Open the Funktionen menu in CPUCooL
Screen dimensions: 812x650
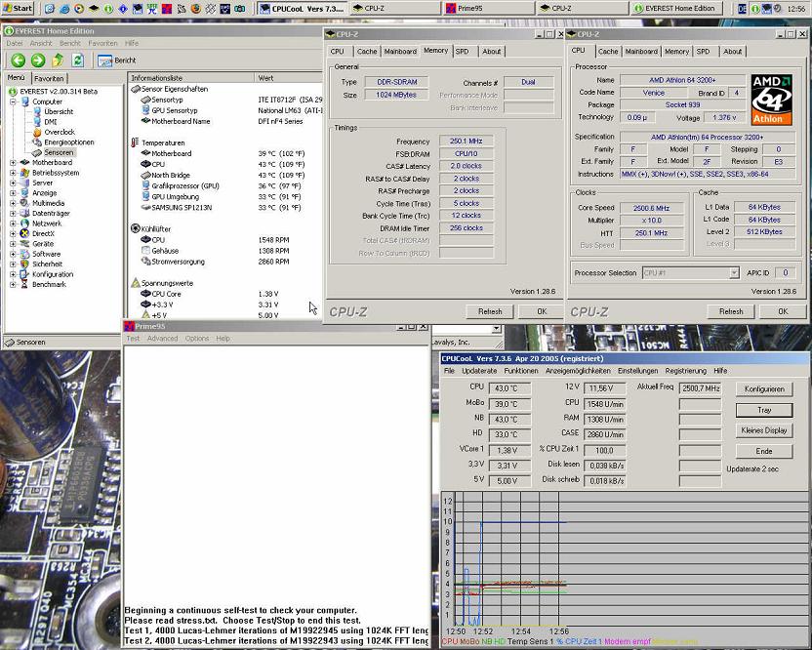click(x=521, y=371)
